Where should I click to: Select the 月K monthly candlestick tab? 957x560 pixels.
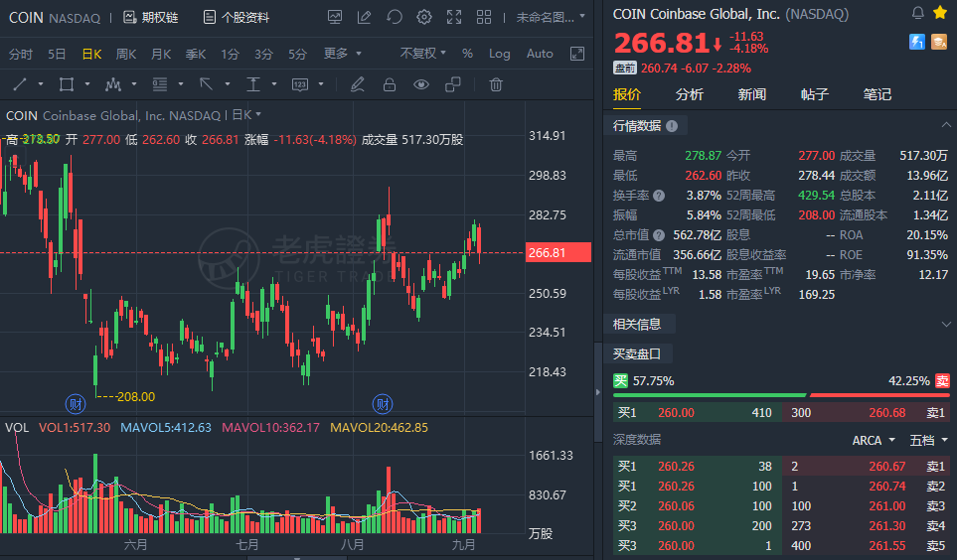click(161, 54)
